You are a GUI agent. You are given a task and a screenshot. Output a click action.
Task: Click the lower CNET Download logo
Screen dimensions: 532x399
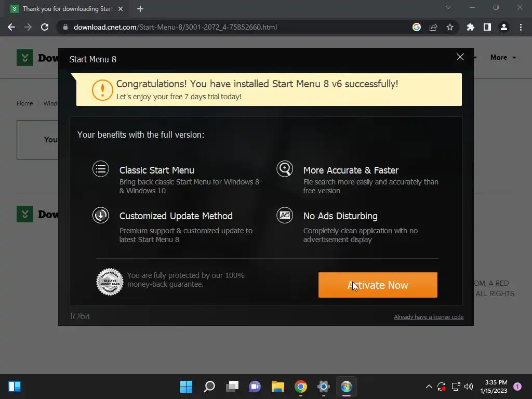37,214
